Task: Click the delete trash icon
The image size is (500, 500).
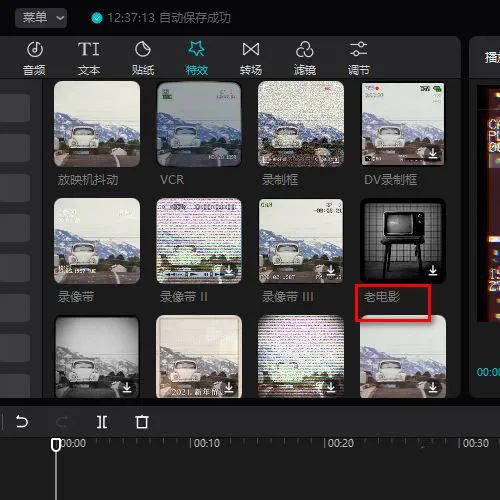Action: coord(142,422)
